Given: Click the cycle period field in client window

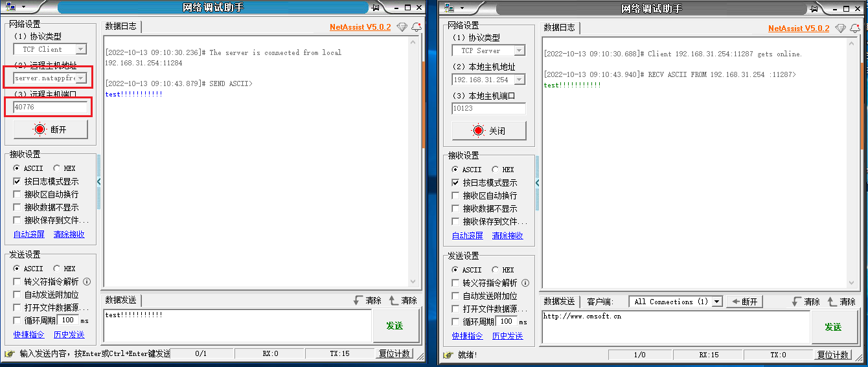Looking at the screenshot, I should [x=68, y=320].
